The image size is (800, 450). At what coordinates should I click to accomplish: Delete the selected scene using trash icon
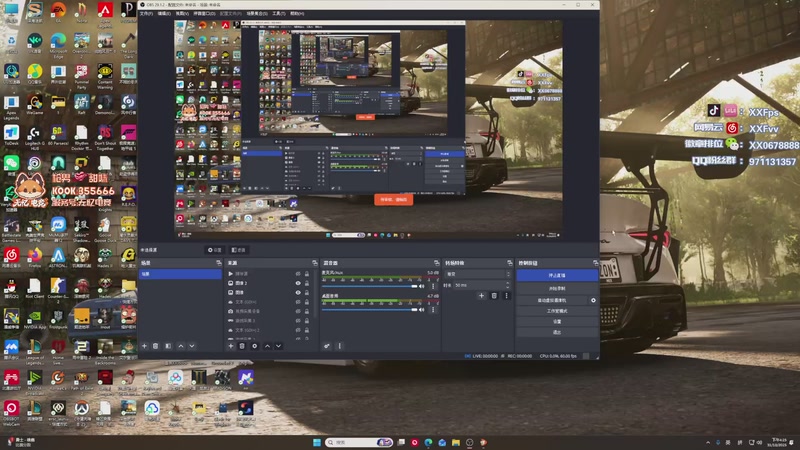[156, 346]
